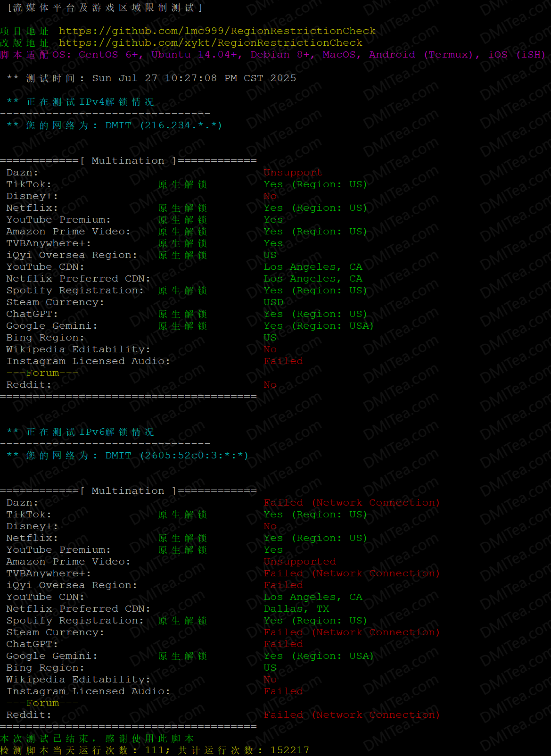Click the IPv4 '---Forum---' heading
This screenshot has width=551, height=756.
tap(42, 373)
